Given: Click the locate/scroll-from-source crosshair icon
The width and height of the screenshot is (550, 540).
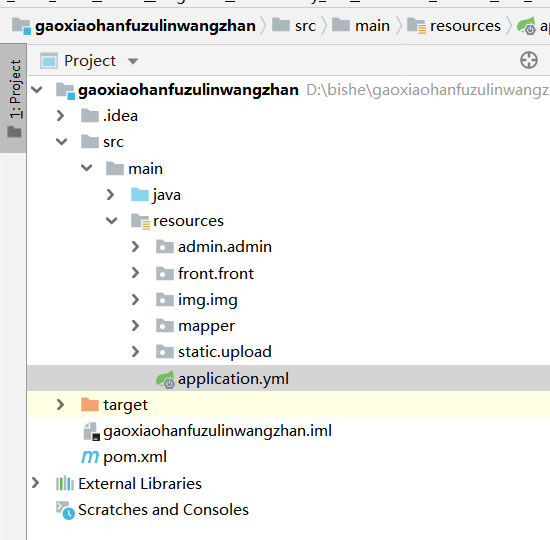Looking at the screenshot, I should (x=529, y=60).
